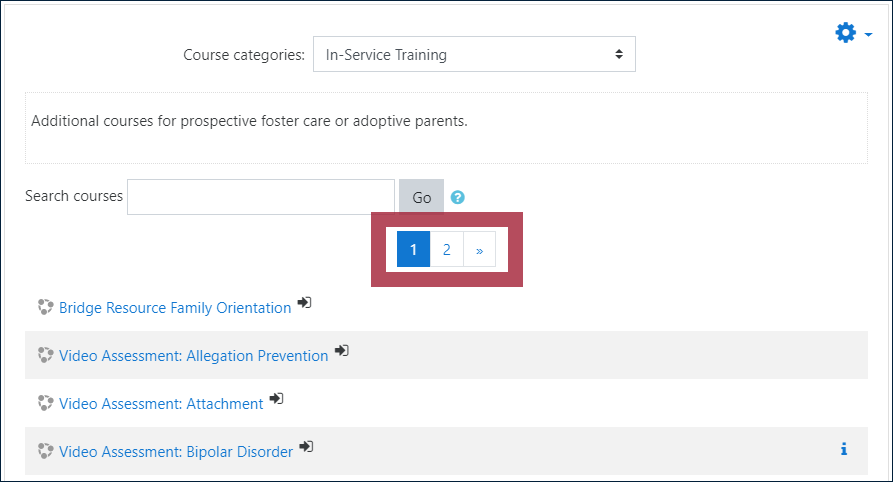Show course info for Bipolar Disorder
893x482 pixels.
[844, 449]
